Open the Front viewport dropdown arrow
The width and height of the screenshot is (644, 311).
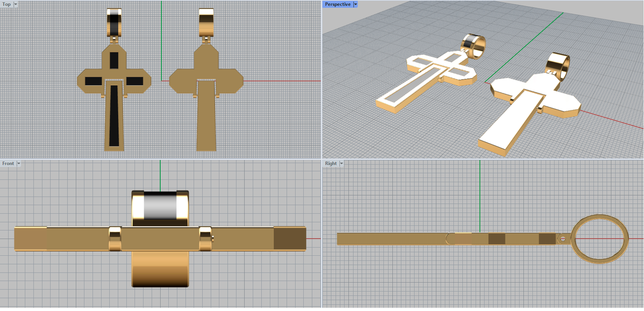(19, 164)
